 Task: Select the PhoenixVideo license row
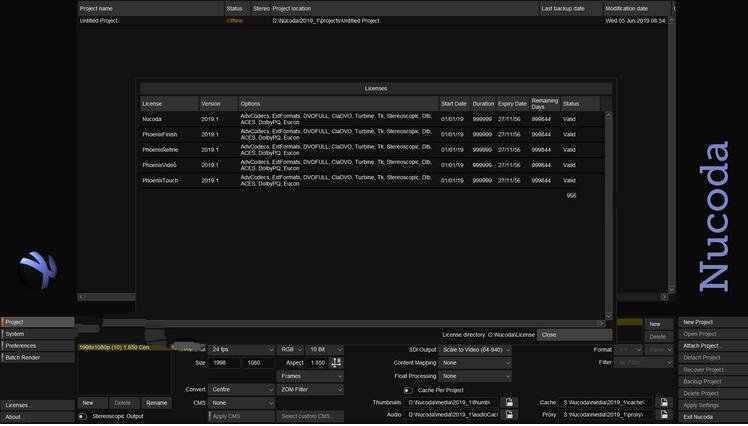point(372,165)
